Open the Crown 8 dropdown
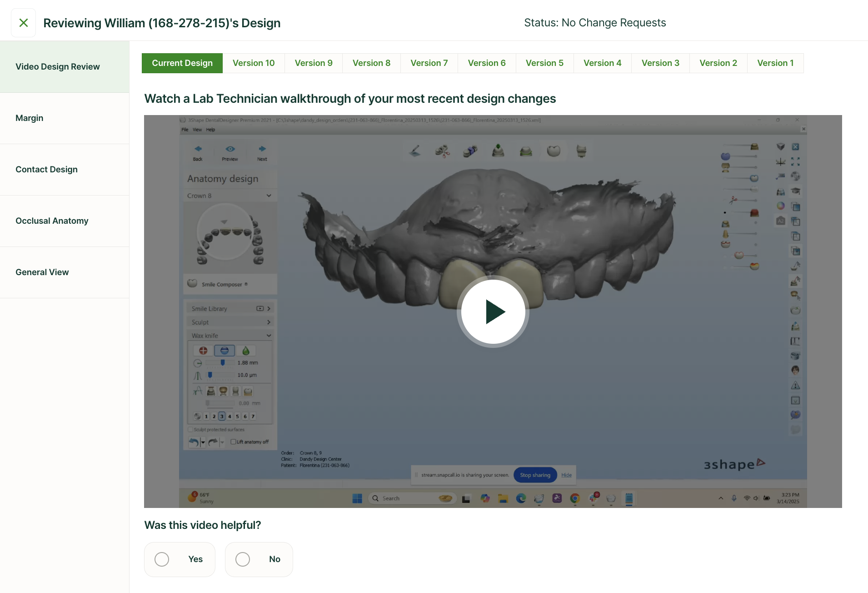The height and width of the screenshot is (593, 868). 269,196
